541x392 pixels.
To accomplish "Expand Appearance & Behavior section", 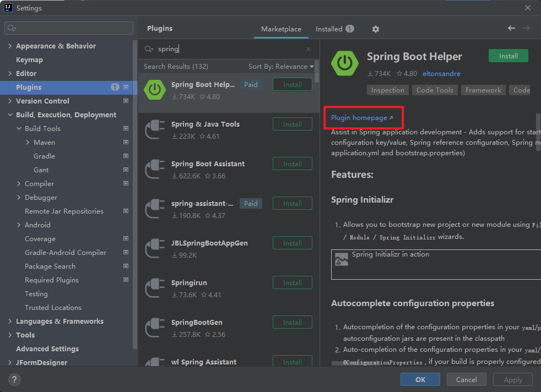I will point(10,46).
